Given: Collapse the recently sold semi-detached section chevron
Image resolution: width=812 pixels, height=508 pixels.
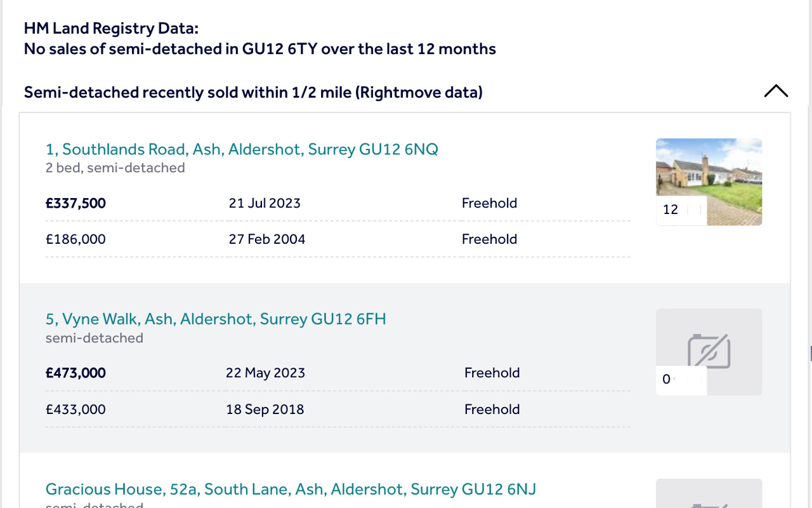Looking at the screenshot, I should pos(776,91).
